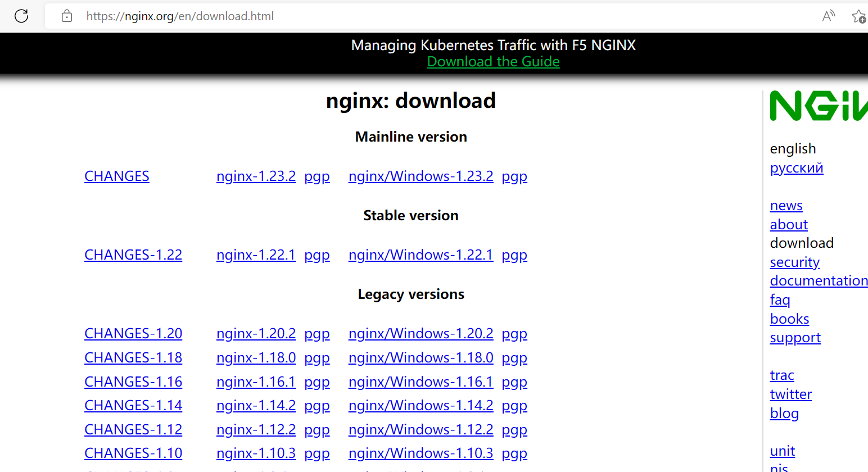Open the CHANGES-1.22 link
The width and height of the screenshot is (868, 472).
[133, 255]
